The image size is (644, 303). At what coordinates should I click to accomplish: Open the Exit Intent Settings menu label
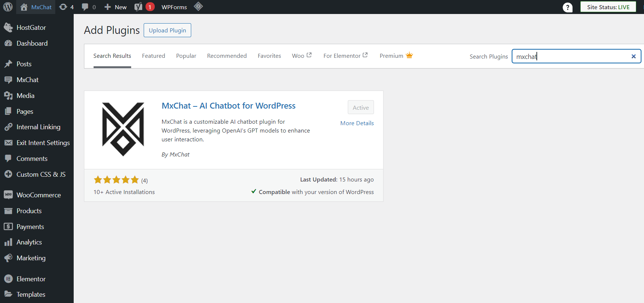pyautogui.click(x=43, y=143)
